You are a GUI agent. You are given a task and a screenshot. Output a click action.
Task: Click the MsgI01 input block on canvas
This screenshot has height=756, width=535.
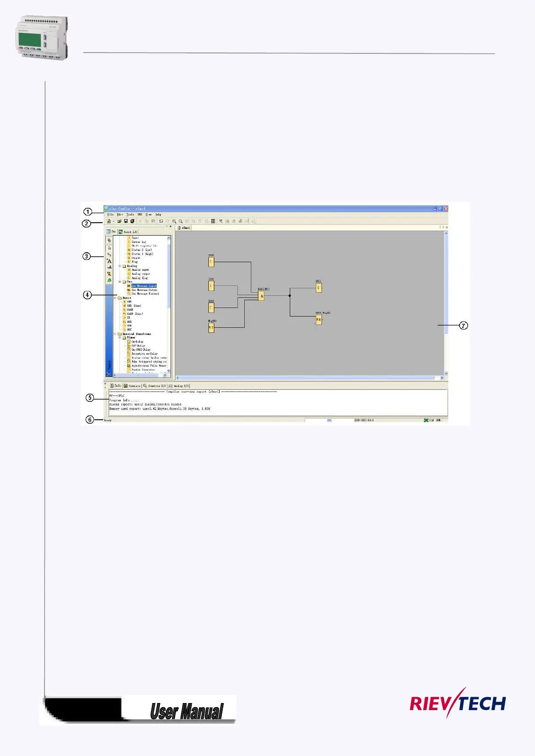click(x=211, y=327)
